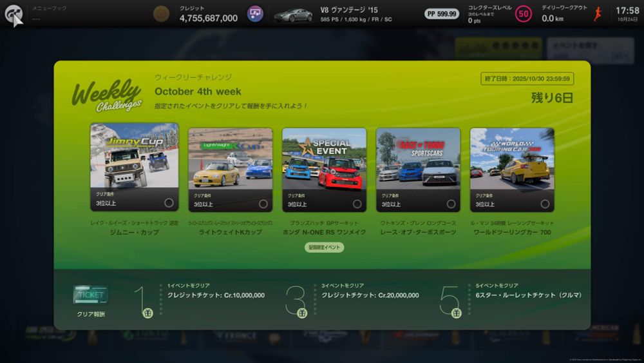Click the credits coin icon
Viewport: 644px width, 363px height.
[x=161, y=14]
